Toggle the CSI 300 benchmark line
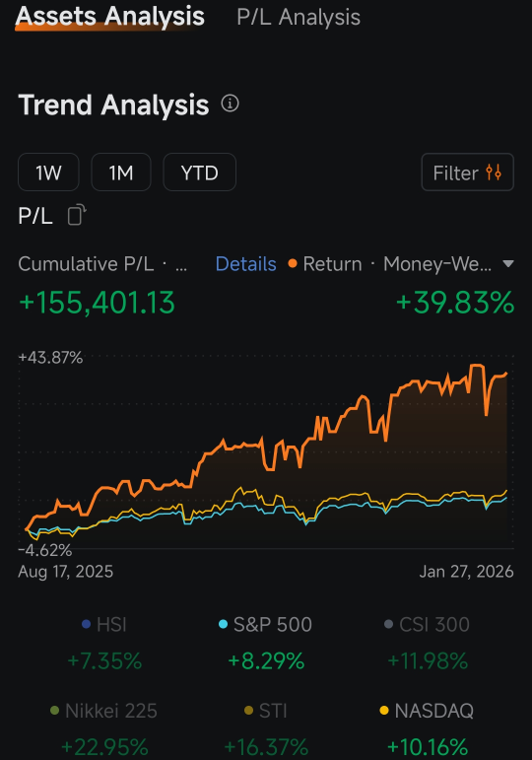 (x=427, y=624)
